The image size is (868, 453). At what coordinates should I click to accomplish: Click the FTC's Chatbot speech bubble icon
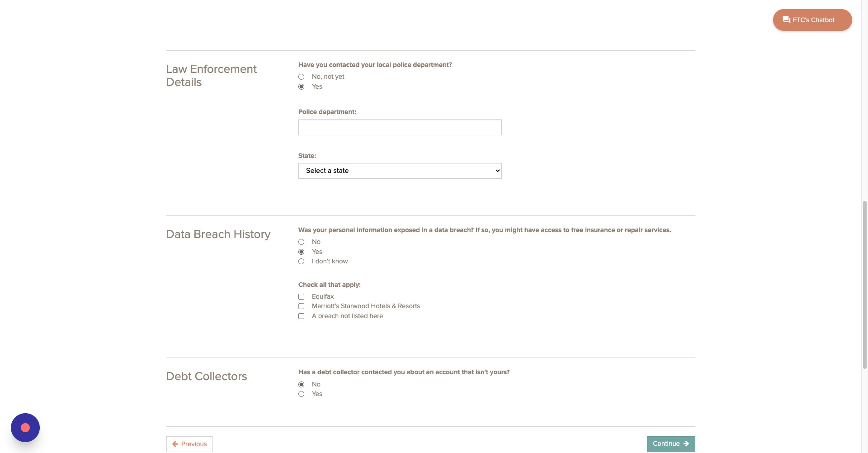coord(786,20)
